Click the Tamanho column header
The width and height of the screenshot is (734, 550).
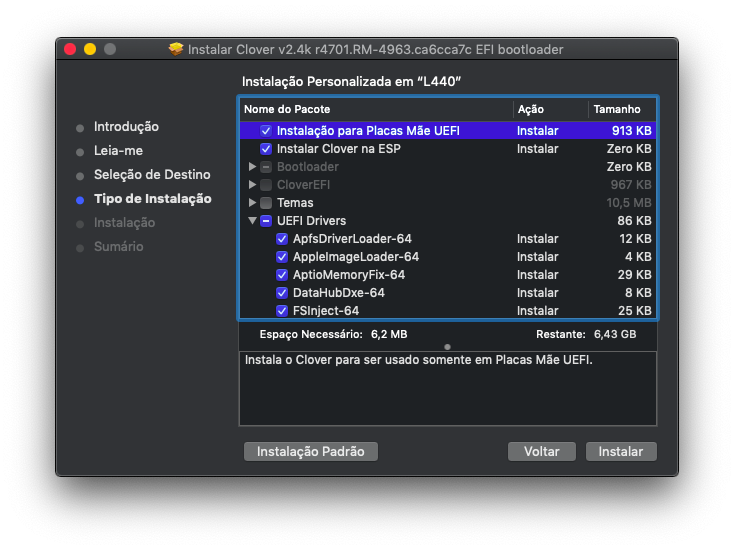[622, 109]
